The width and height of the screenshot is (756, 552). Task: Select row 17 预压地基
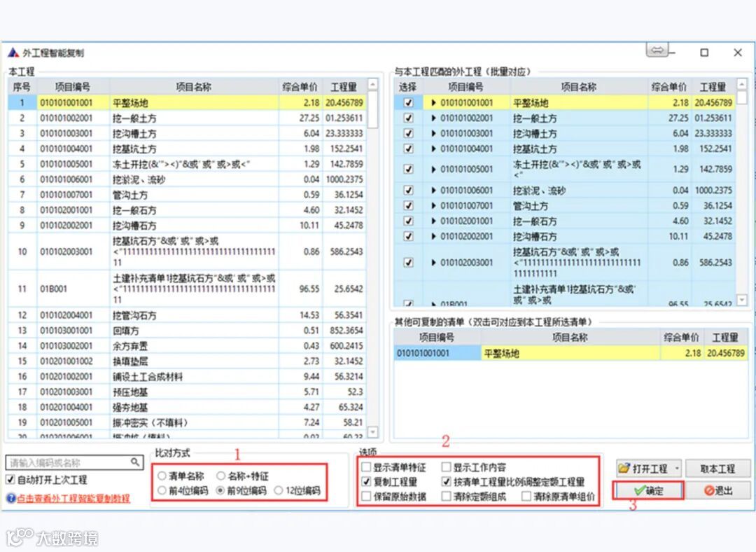[187, 392]
